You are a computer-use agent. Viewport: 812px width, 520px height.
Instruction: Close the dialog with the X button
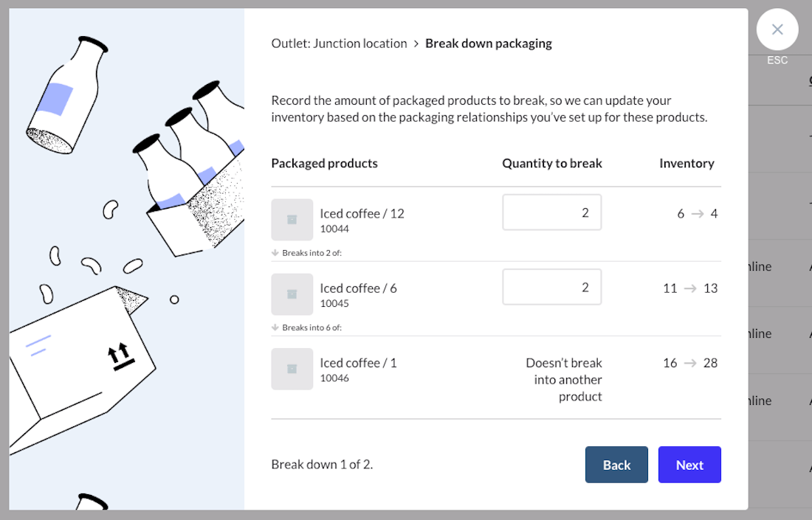pos(777,30)
